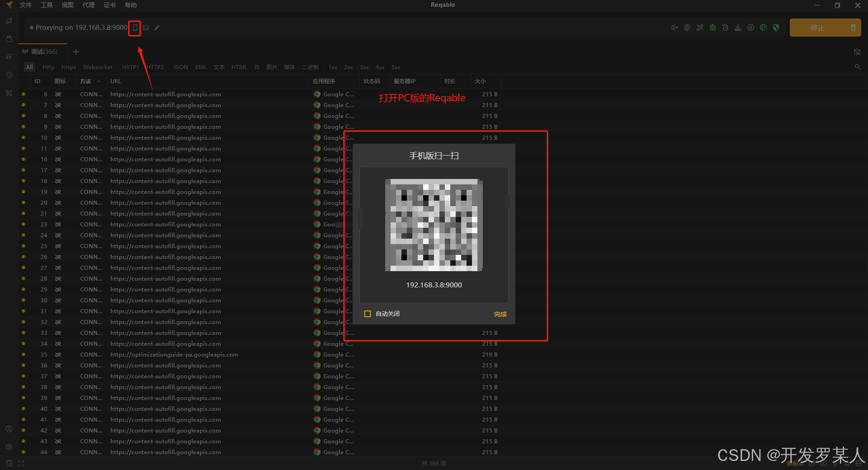Filter by Http protocol
This screenshot has width=868, height=470.
(x=48, y=67)
